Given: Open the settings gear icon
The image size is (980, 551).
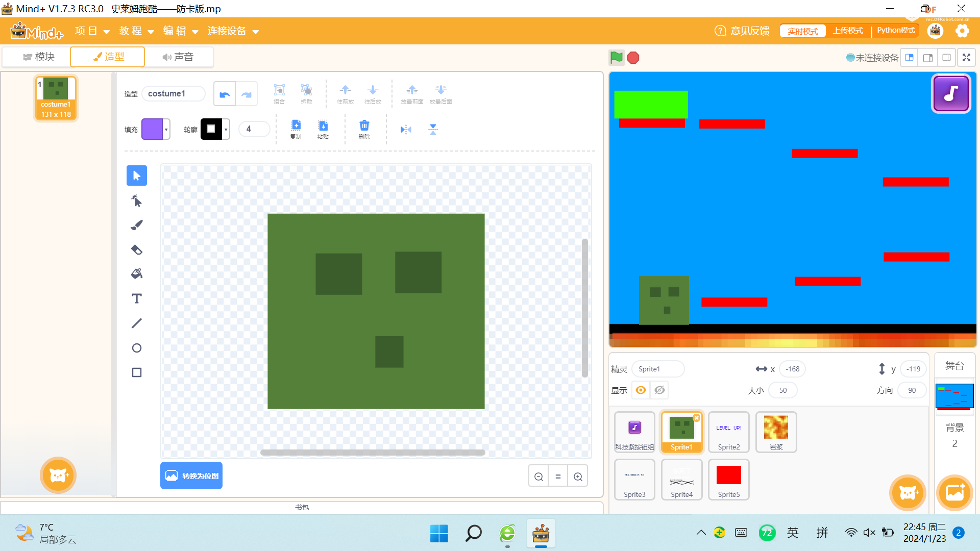Looking at the screenshot, I should [x=962, y=31].
